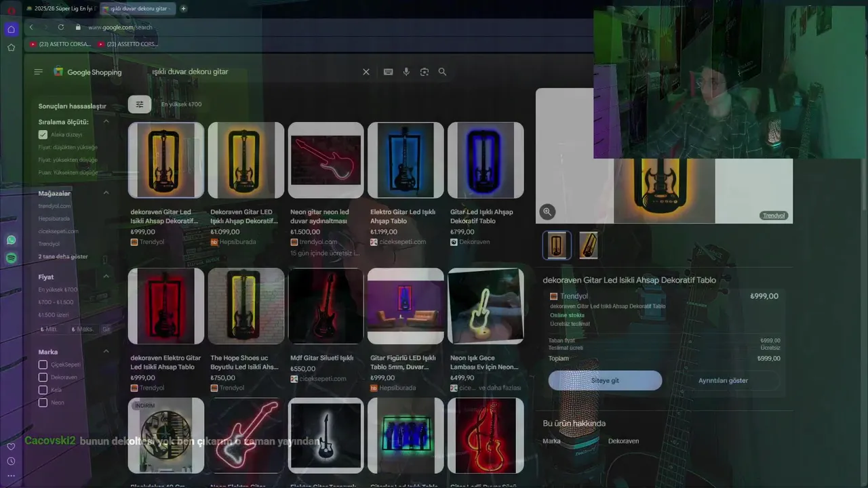This screenshot has width=868, height=488.
Task: Open history clock icon in Opera sidebar
Action: coord(11,462)
